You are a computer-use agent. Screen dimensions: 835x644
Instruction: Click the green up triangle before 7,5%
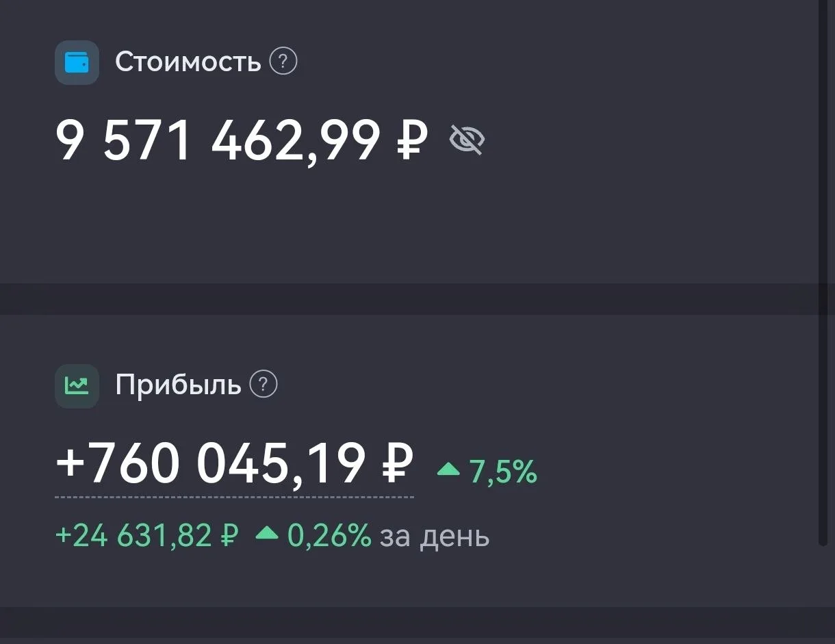(x=449, y=469)
